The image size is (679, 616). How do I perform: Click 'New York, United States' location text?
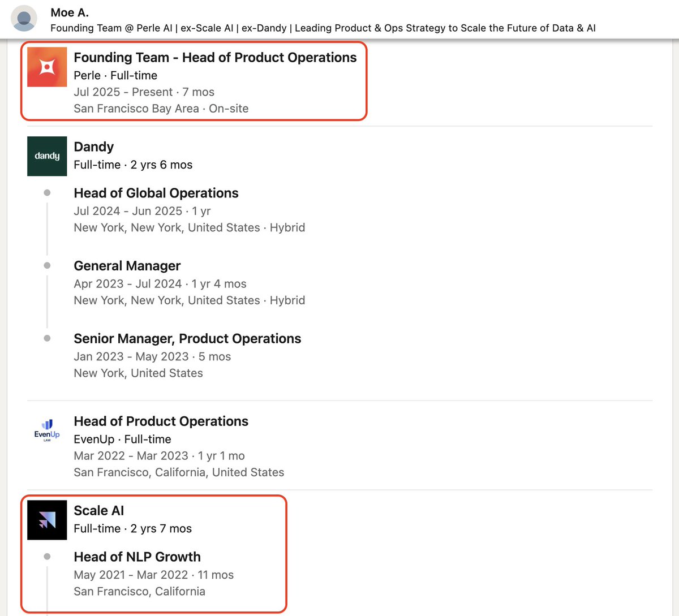[138, 373]
